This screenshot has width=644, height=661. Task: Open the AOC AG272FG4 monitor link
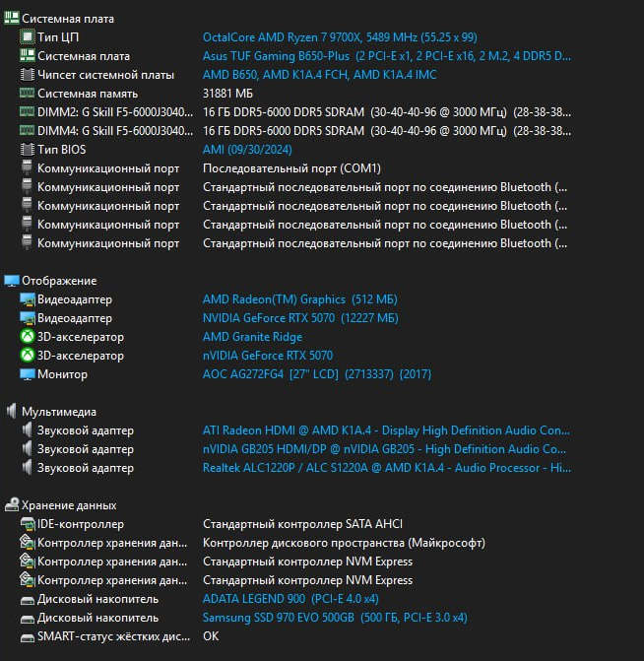coord(317,374)
